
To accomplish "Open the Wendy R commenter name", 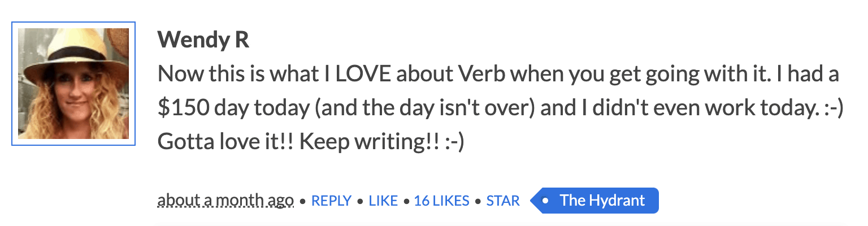I will click(203, 40).
